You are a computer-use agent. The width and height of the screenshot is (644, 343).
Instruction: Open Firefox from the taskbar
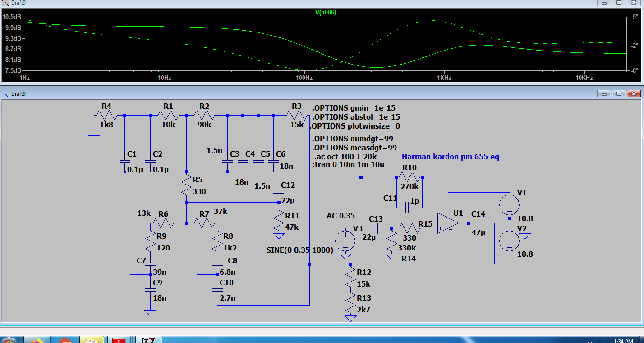click(x=37, y=339)
